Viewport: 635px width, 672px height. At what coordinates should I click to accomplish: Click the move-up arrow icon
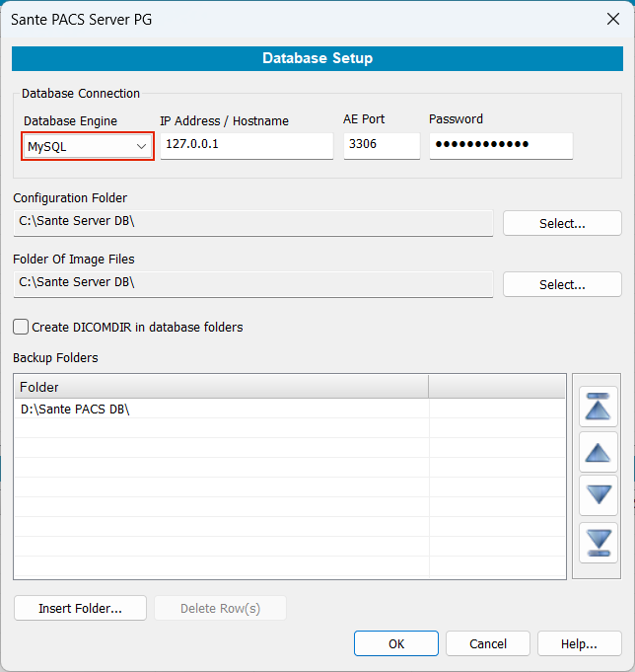tap(599, 452)
